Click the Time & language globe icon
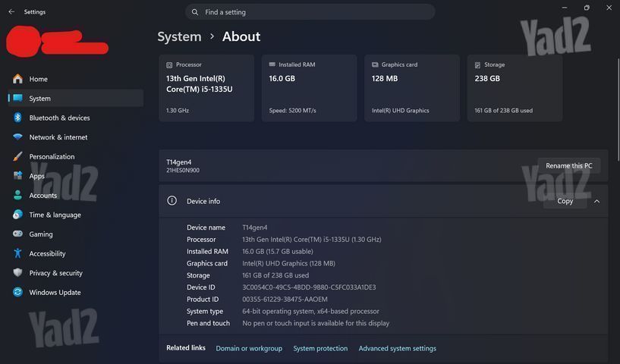Viewport: 620px width, 364px height. tap(17, 214)
